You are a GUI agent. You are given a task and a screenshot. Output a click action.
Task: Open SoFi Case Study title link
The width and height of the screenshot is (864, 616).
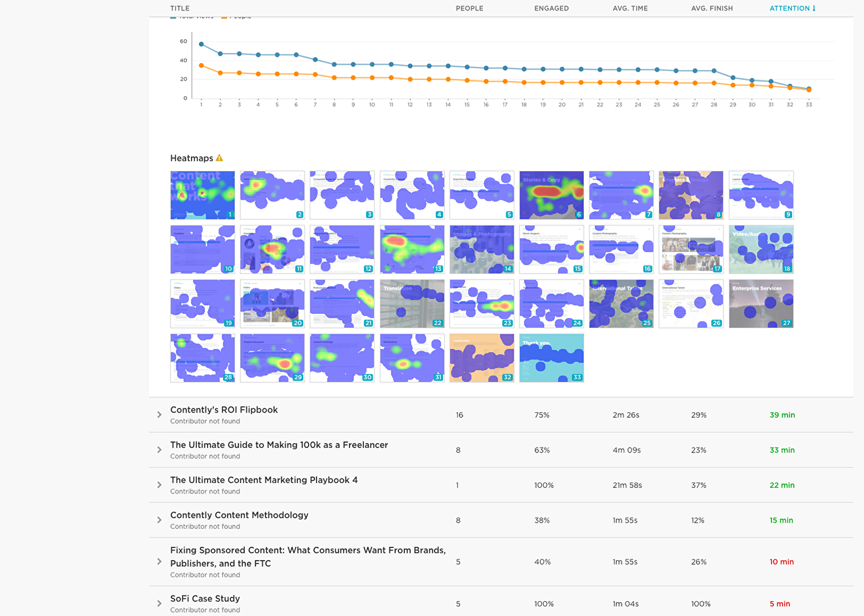[x=205, y=598]
